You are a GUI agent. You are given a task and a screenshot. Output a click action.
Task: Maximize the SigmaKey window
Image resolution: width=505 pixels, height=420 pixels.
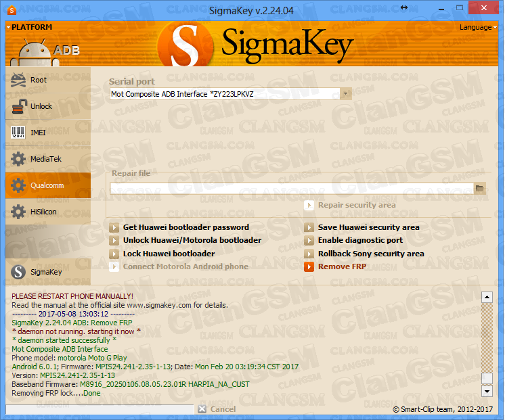tap(460, 7)
